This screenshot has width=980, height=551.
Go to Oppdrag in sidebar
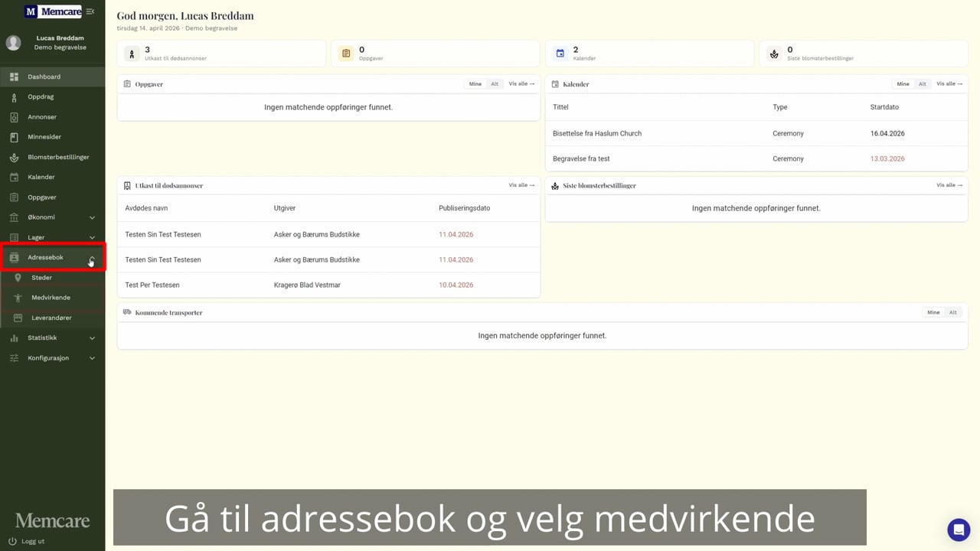[52, 97]
